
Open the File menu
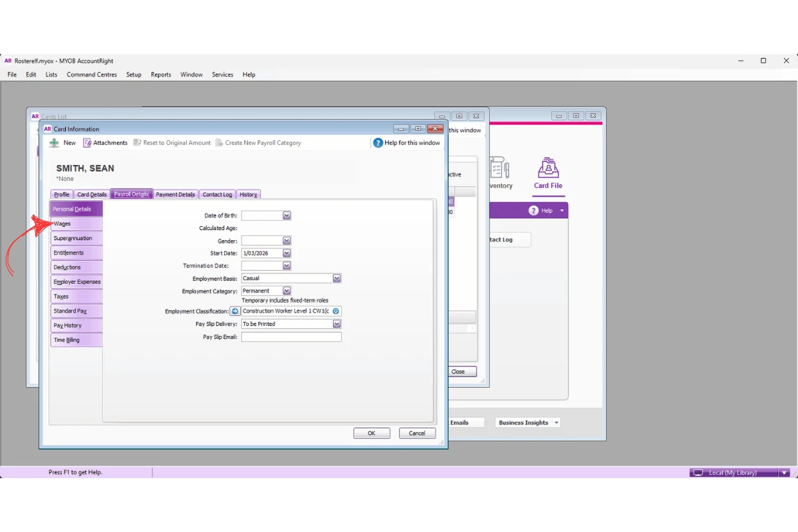tap(12, 74)
